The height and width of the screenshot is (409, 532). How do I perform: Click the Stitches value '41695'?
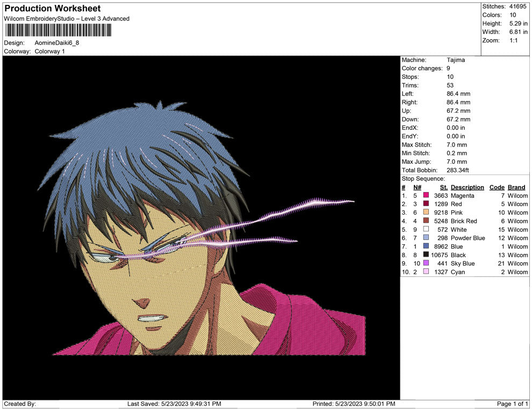pyautogui.click(x=517, y=6)
